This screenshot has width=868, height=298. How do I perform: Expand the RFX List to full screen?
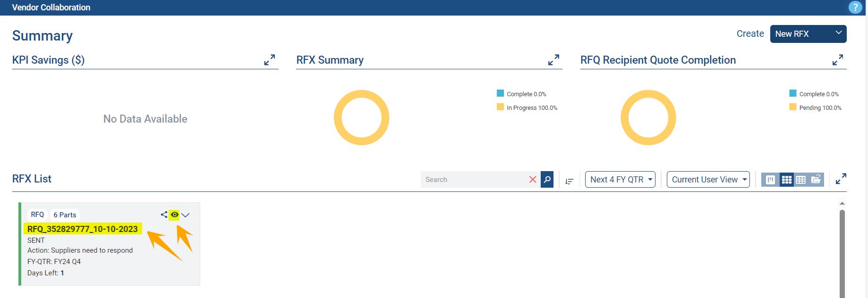tap(841, 179)
